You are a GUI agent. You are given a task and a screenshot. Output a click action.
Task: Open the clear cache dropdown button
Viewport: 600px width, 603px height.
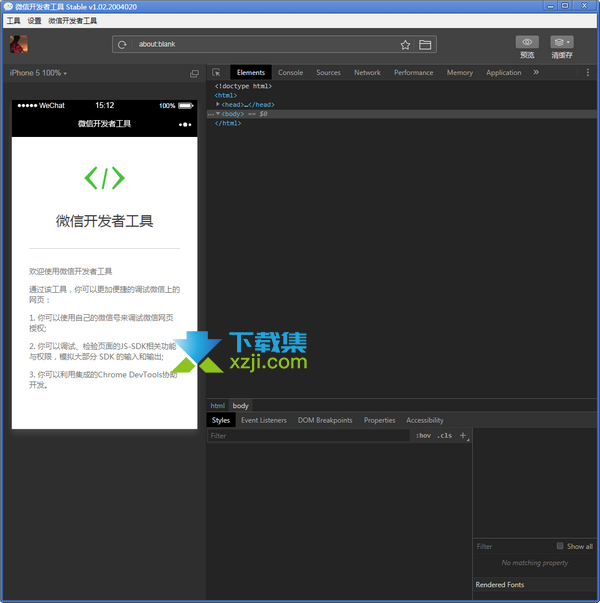click(562, 42)
